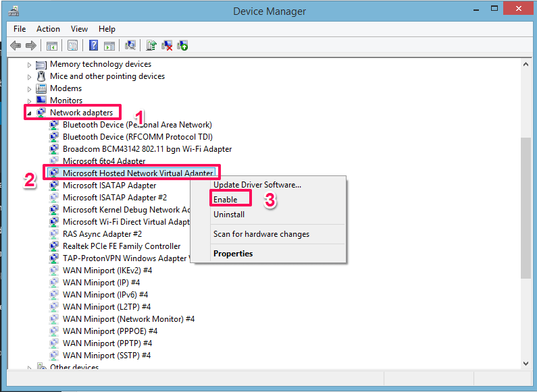Click Scan for hardware changes toolbar icon

pyautogui.click(x=130, y=45)
